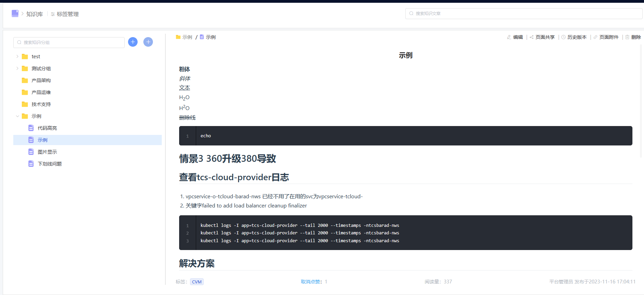Click heading 查看tcs-cloud-provider日志
This screenshot has height=295, width=644.
(234, 177)
